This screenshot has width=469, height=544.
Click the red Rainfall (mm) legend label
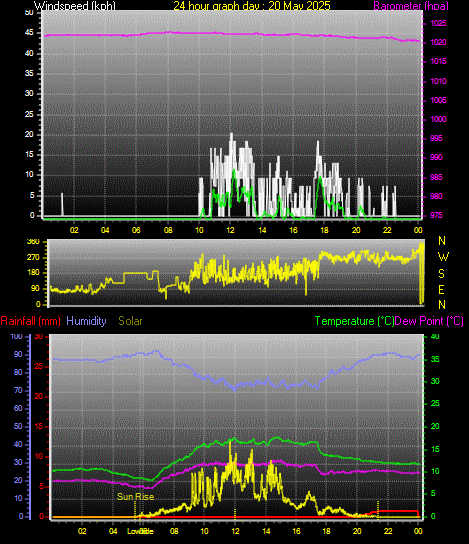(x=31, y=321)
